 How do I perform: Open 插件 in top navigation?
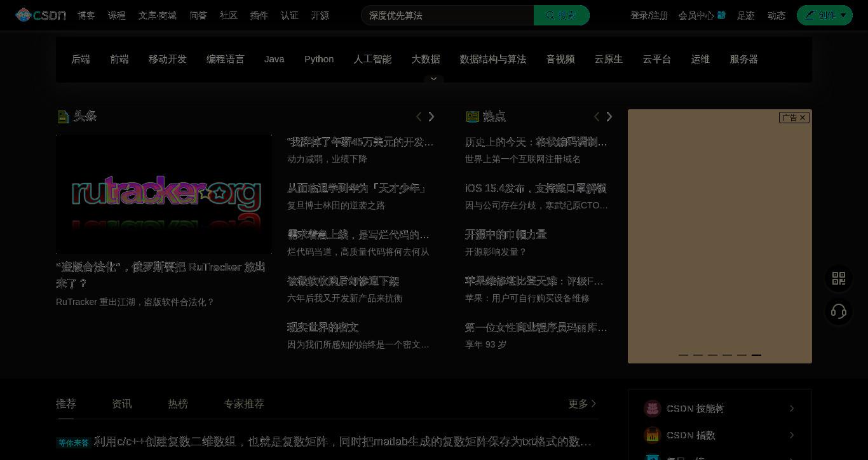[x=259, y=15]
